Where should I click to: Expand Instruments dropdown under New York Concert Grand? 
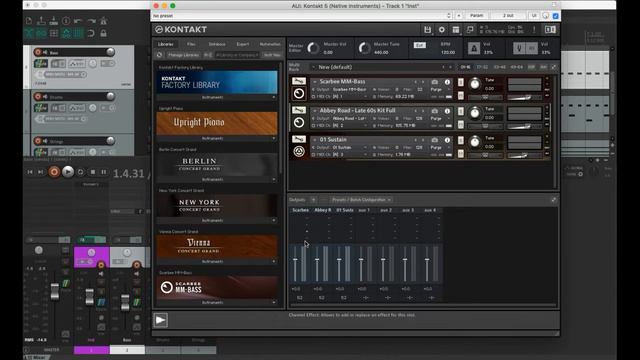(216, 220)
